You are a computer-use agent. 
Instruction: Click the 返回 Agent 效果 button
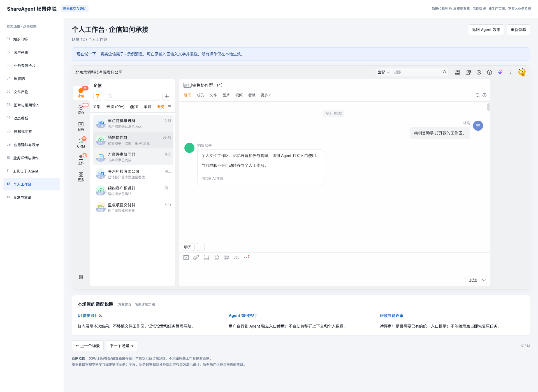486,30
